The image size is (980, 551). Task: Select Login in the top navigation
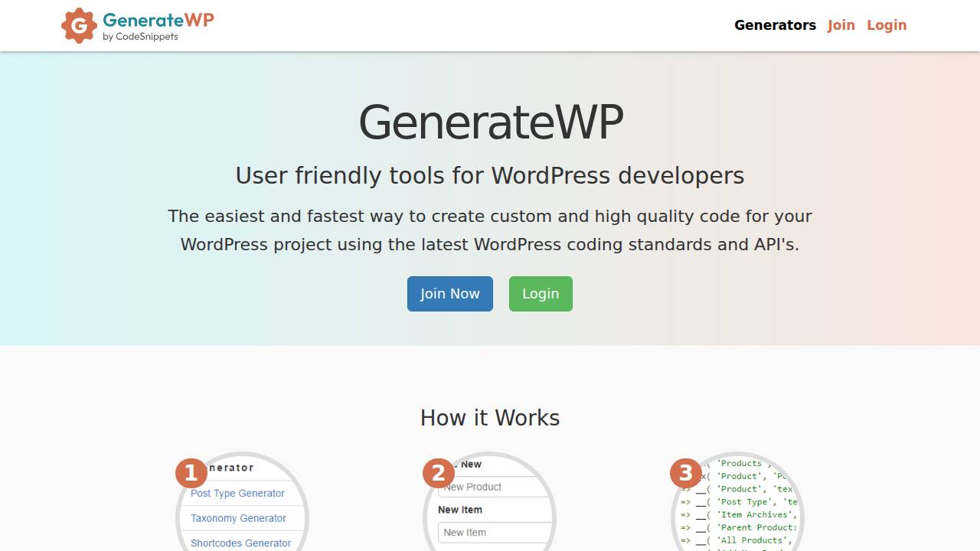click(886, 24)
